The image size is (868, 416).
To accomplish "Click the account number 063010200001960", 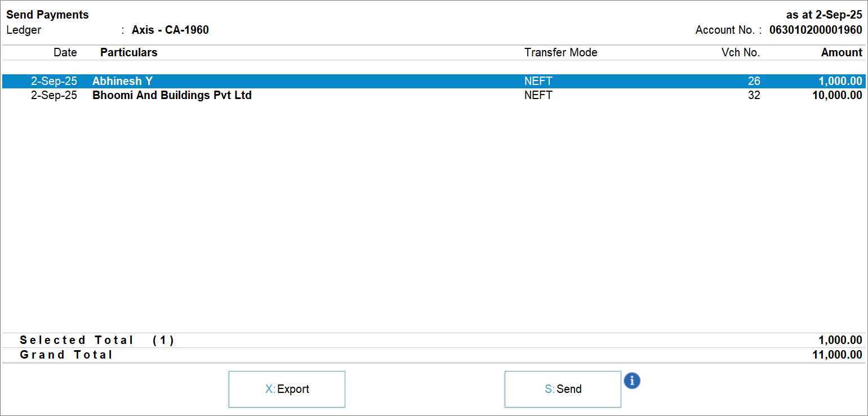I will tap(815, 30).
